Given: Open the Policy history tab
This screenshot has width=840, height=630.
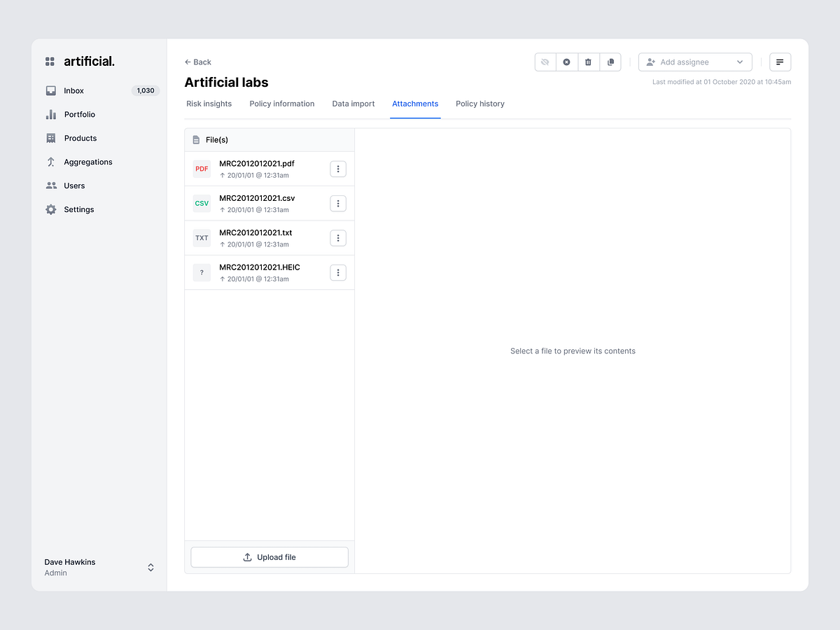Looking at the screenshot, I should pyautogui.click(x=479, y=104).
